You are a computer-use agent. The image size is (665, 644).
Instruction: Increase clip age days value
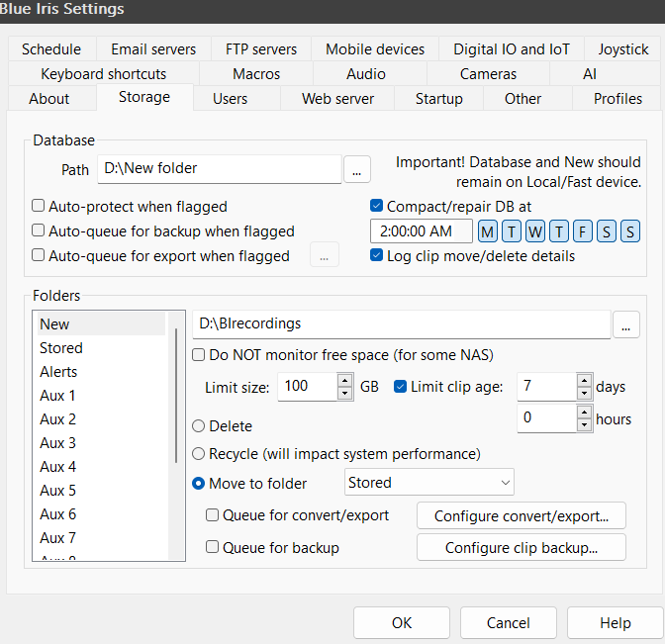tap(585, 380)
